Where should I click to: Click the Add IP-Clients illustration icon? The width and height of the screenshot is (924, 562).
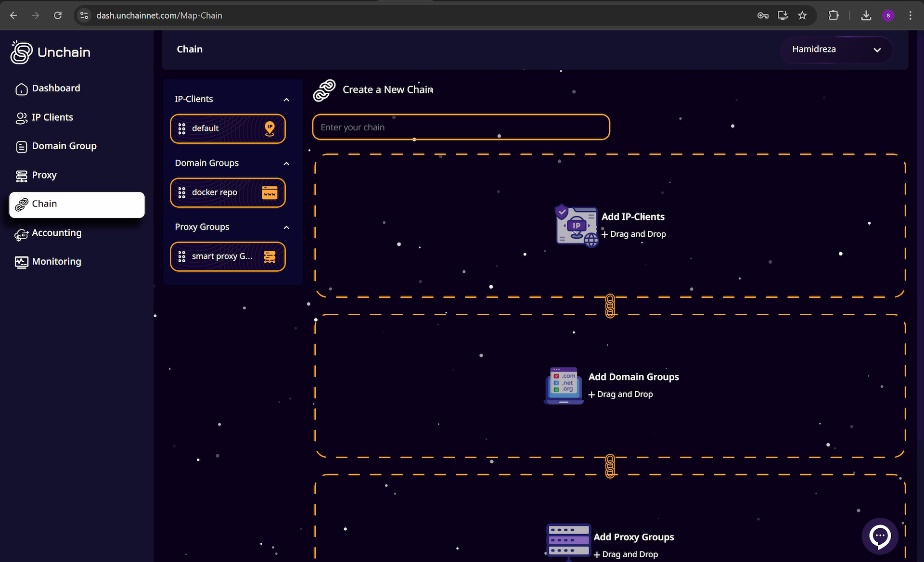point(577,225)
